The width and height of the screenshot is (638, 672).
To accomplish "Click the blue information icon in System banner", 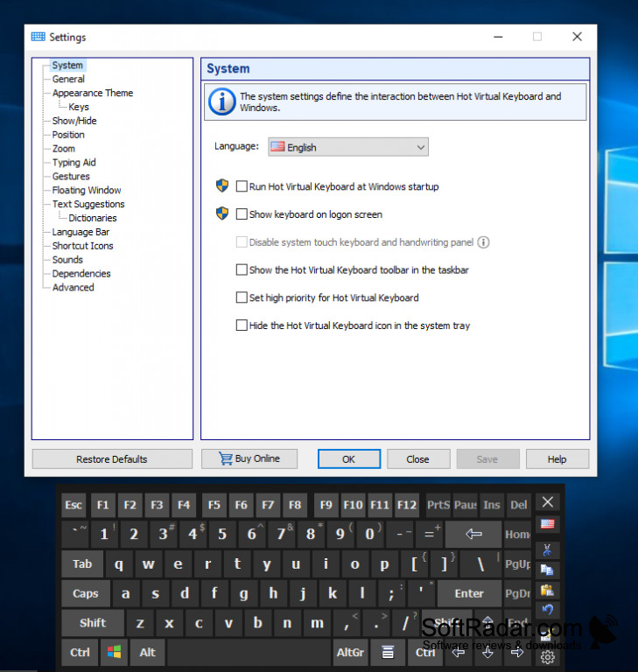I will pos(221,102).
